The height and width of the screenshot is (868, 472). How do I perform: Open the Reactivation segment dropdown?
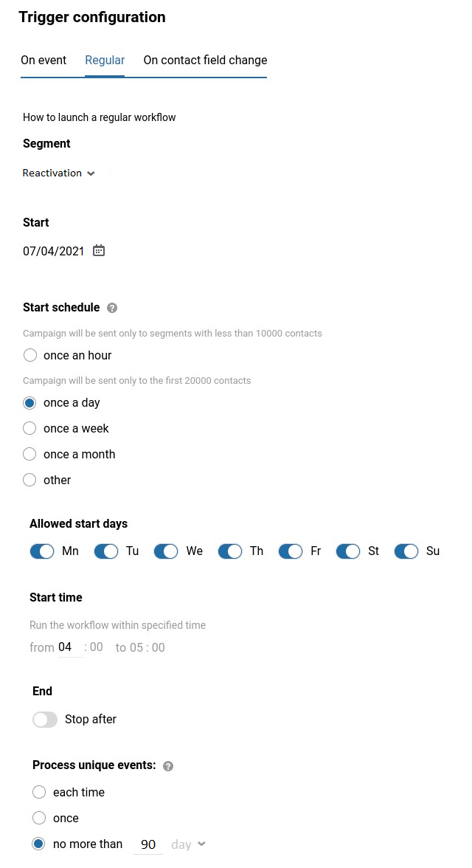[x=59, y=173]
